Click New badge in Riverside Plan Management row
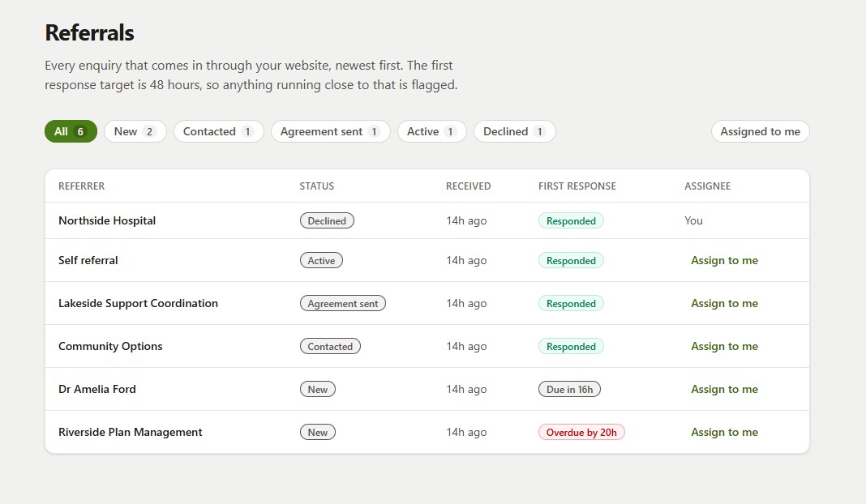Screen dimensions: 866x504 [318, 432]
